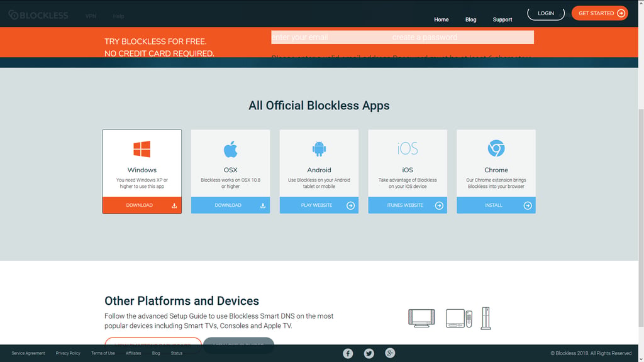The width and height of the screenshot is (644, 362).
Task: Click the LOGIN button
Action: pyautogui.click(x=546, y=13)
